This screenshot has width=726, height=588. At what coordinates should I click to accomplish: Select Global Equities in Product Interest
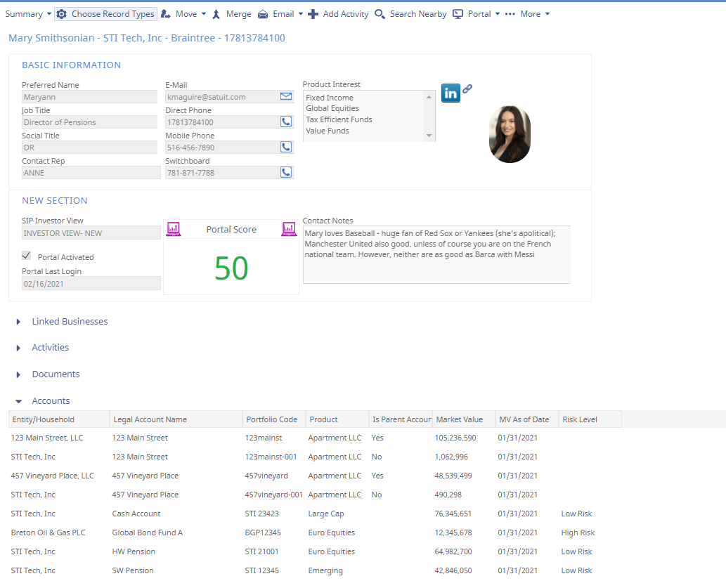pos(332,108)
